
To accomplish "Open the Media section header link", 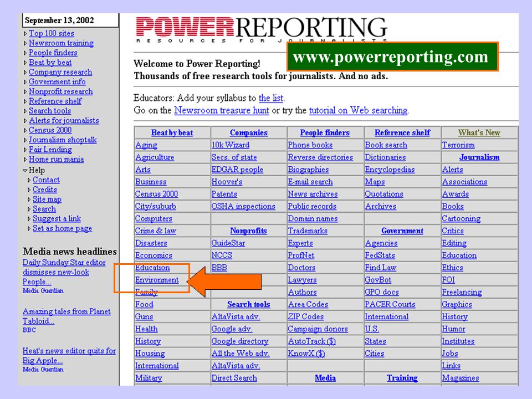I will [325, 378].
